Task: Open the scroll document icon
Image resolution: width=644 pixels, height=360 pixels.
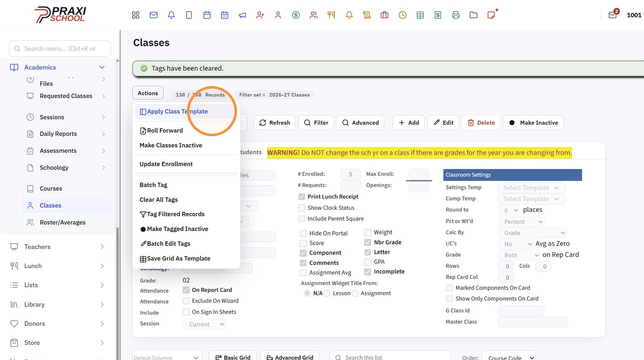Action: (x=367, y=15)
